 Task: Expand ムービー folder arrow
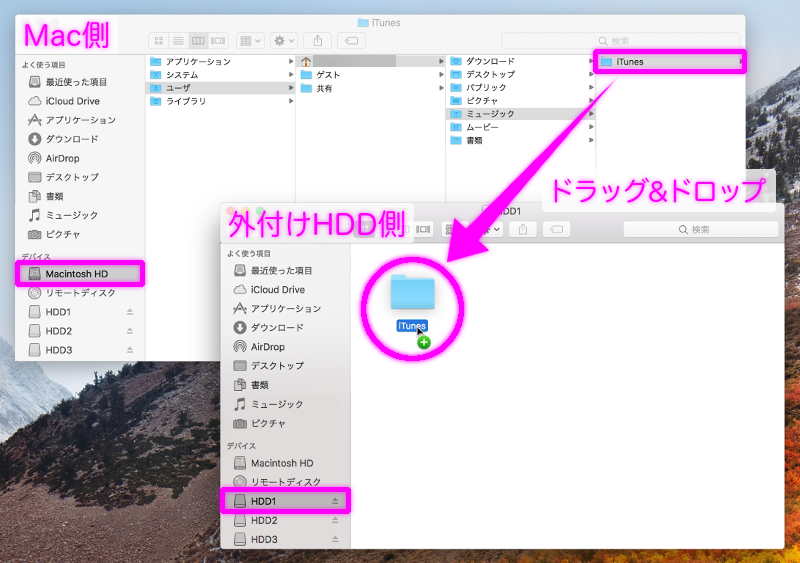pos(591,127)
